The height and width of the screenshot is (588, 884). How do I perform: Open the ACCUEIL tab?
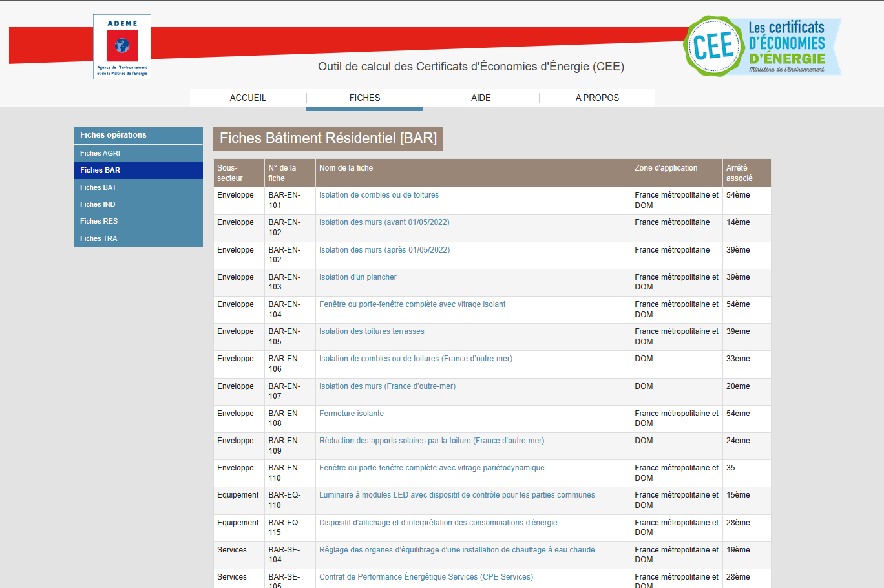(248, 98)
